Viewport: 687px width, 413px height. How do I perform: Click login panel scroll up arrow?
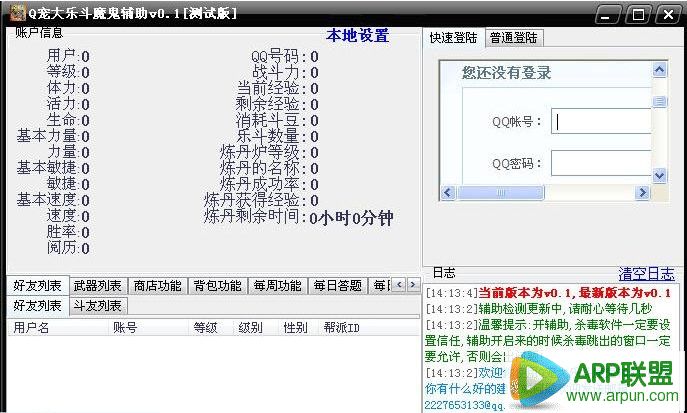659,70
